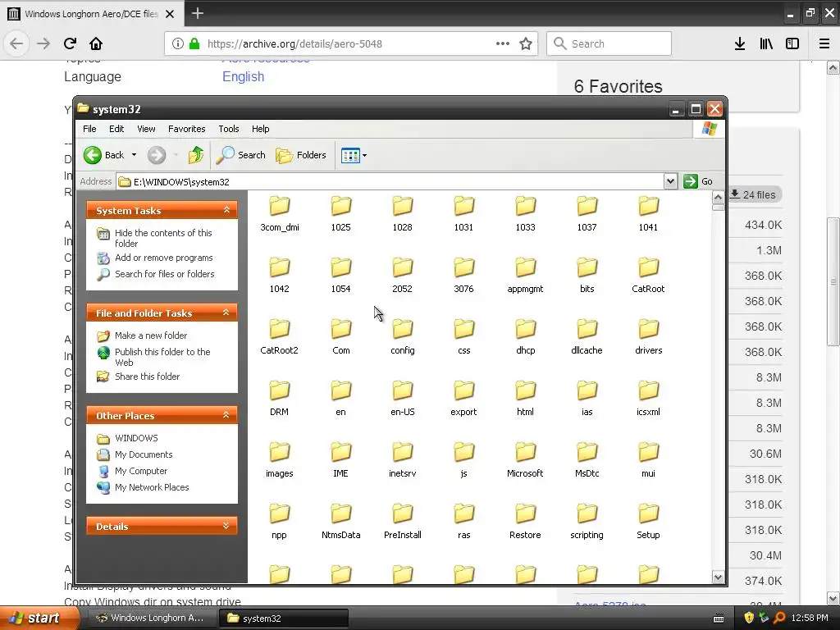Click the Back button in the system32 window
Viewport: 840px width, 630px height.
pos(104,155)
